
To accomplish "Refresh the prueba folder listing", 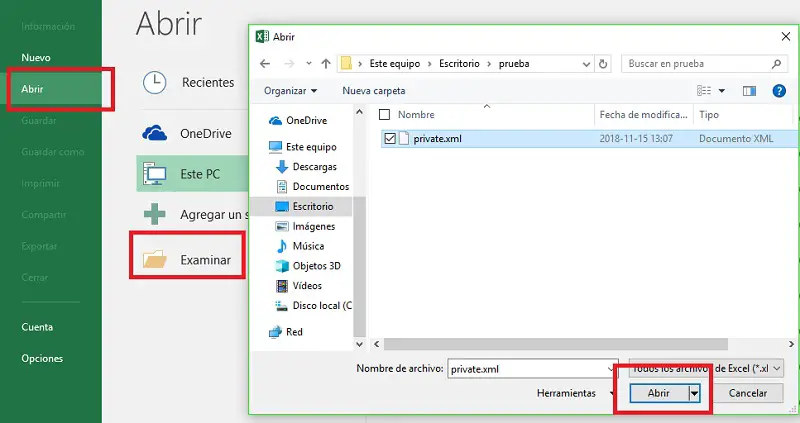I will pyautogui.click(x=603, y=64).
